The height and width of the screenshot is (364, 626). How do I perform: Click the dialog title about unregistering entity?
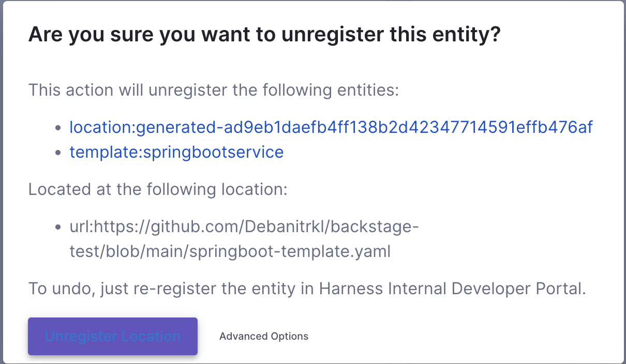coord(264,35)
